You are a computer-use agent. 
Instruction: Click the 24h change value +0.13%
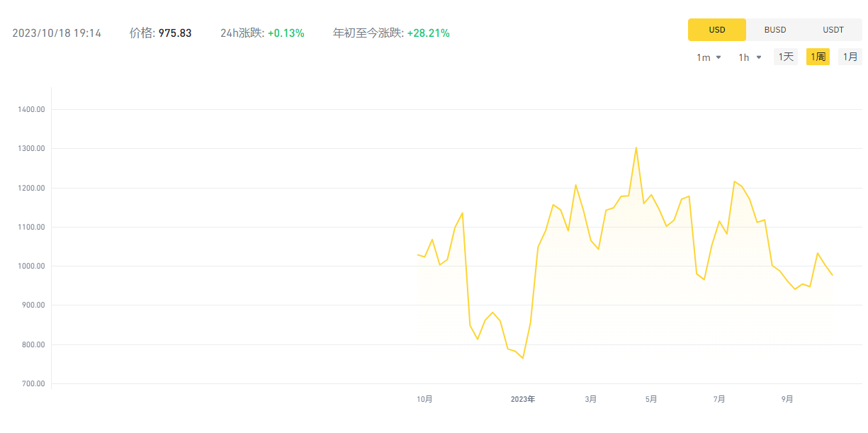tap(286, 33)
